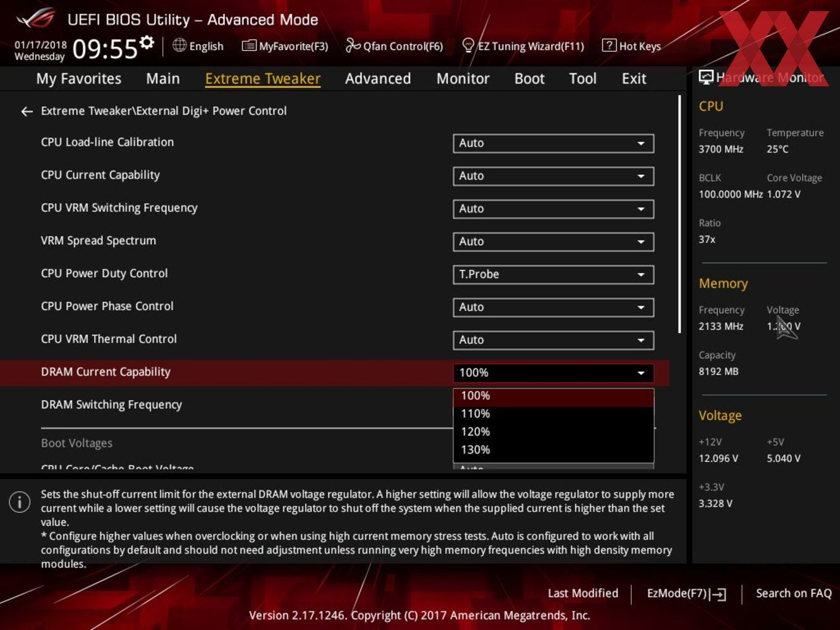Click the 3.328 V reading
This screenshot has width=840, height=630.
(715, 503)
